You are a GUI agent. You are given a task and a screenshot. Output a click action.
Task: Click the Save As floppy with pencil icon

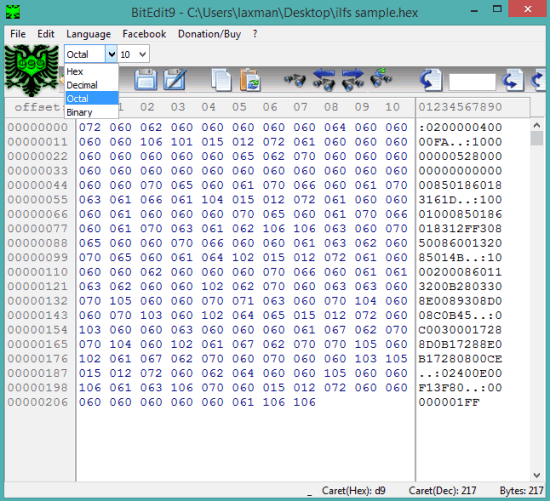(x=175, y=80)
